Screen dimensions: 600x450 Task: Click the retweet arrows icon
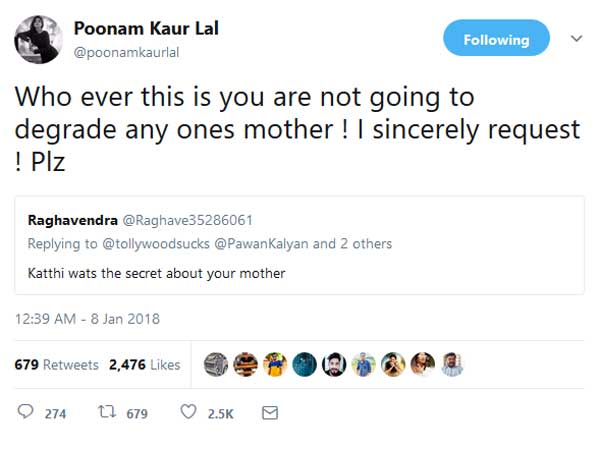(108, 412)
